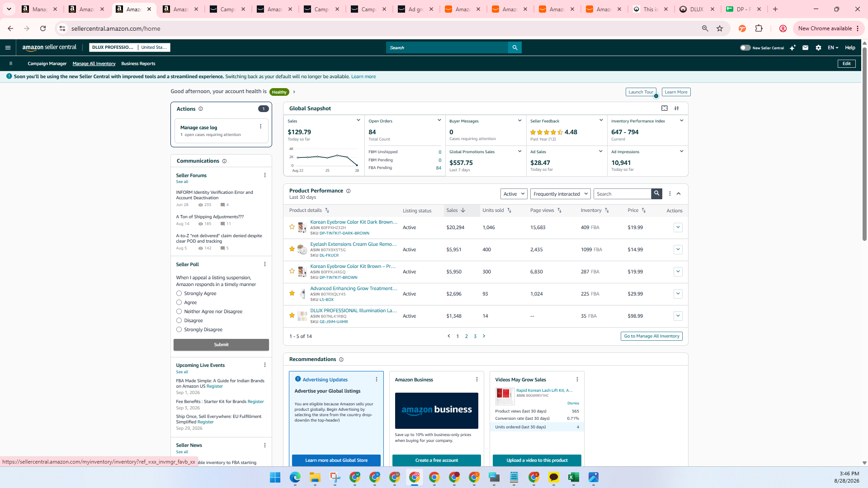Expand Global Snapshot to full view icon
The width and height of the screenshot is (868, 488).
click(x=665, y=108)
